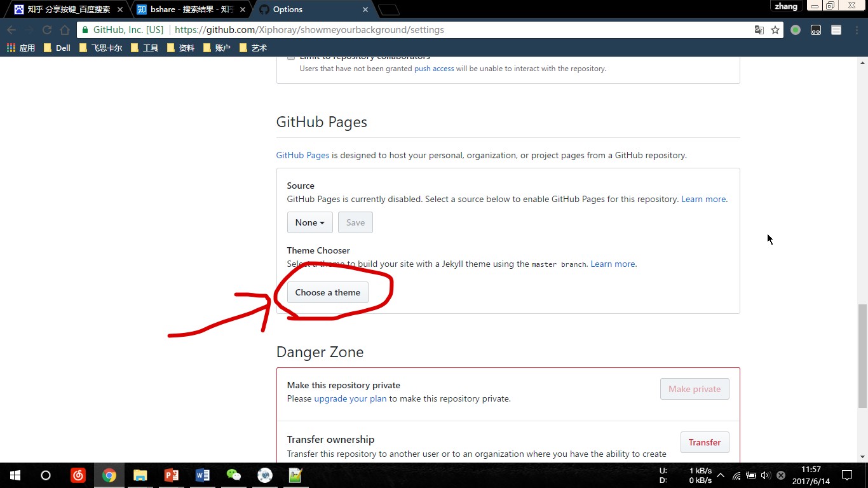868x488 pixels.
Task: Launch WeChat from the taskbar
Action: [234, 475]
